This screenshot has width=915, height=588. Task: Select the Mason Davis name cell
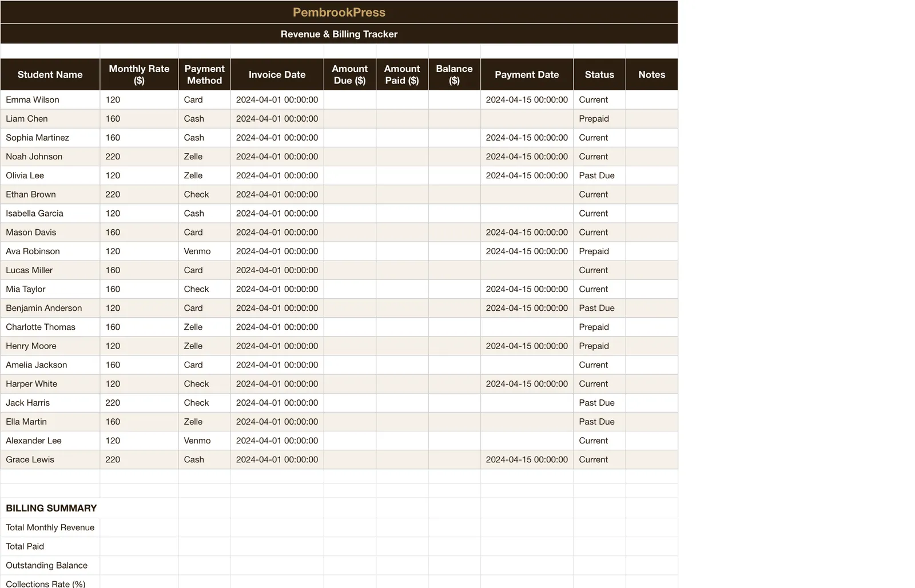pyautogui.click(x=50, y=232)
